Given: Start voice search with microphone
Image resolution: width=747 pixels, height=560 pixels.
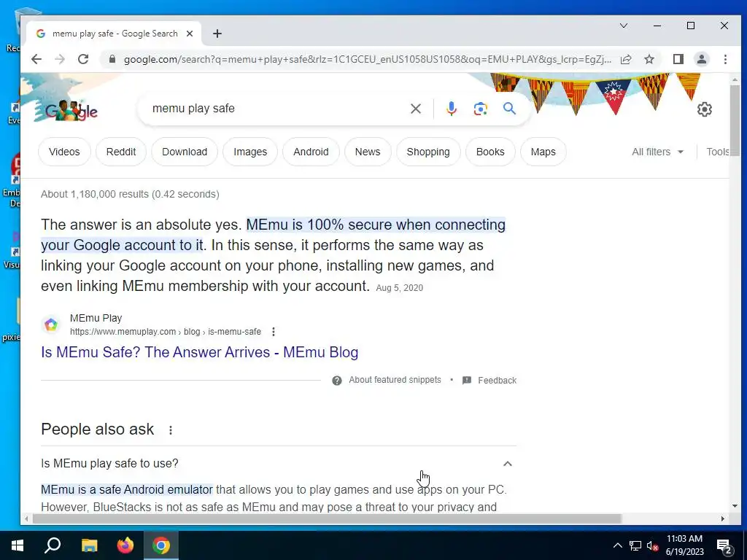Looking at the screenshot, I should [451, 109].
